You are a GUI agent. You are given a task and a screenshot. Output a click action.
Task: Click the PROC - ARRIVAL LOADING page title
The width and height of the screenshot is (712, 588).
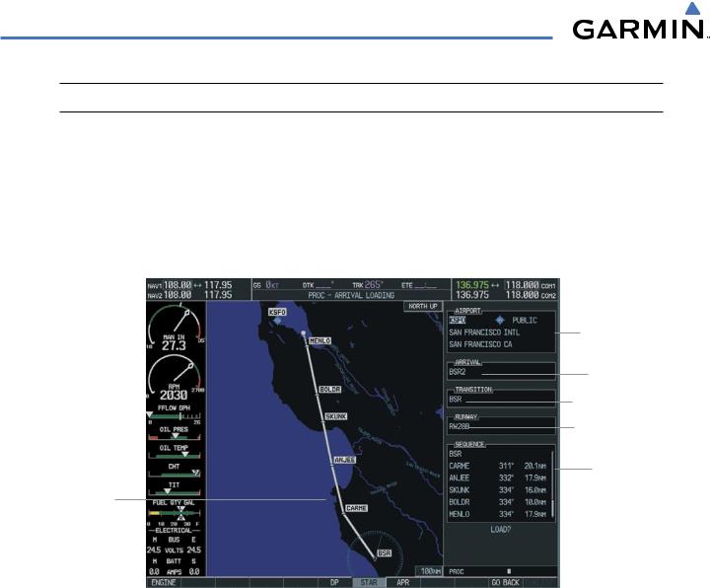(x=351, y=295)
